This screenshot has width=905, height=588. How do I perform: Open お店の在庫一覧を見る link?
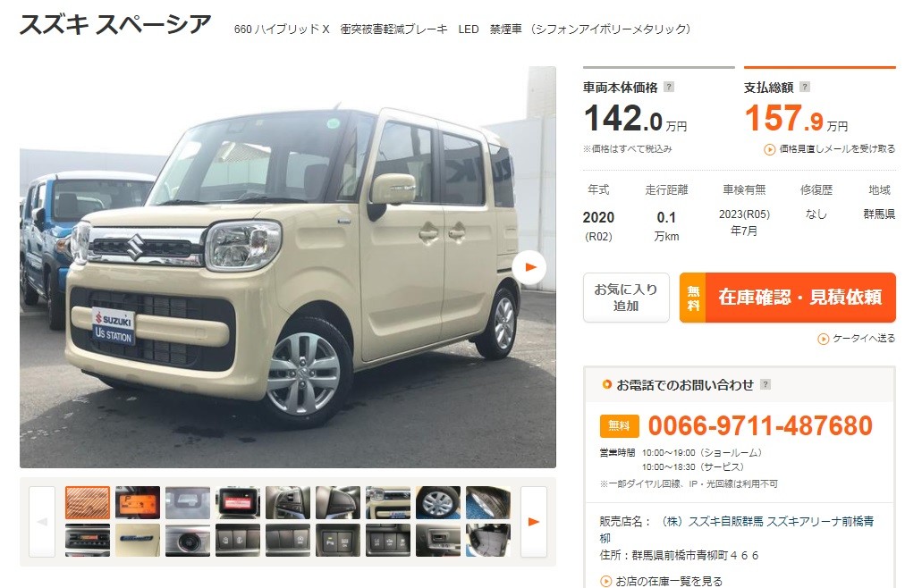[x=668, y=581]
